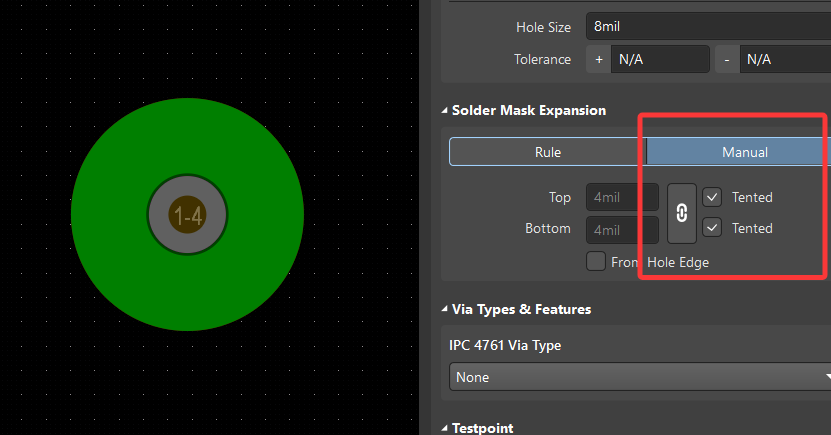The width and height of the screenshot is (831, 435).
Task: Click the Hole Size field showing 8mil
Action: point(708,26)
